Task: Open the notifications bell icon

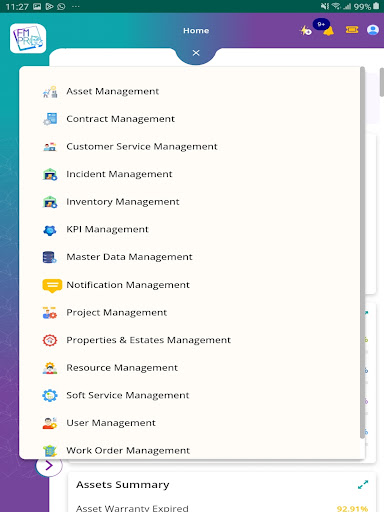Action: pyautogui.click(x=329, y=32)
